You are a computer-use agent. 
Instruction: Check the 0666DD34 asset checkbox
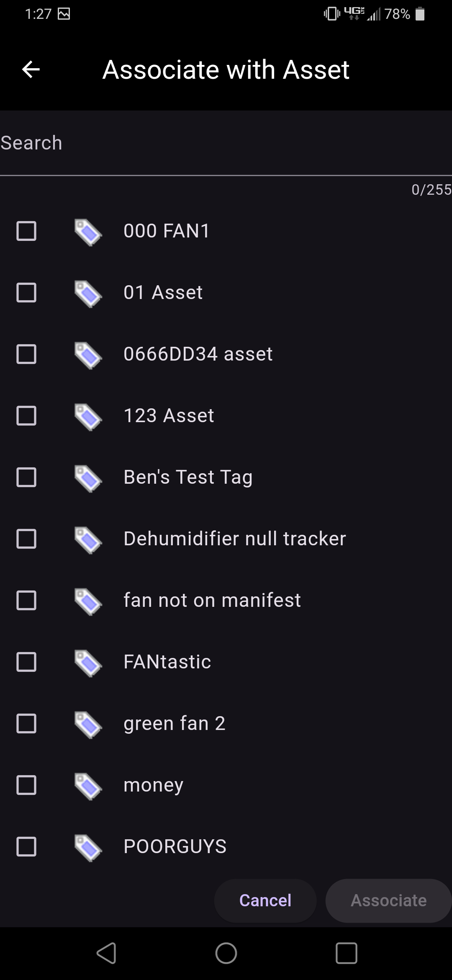point(26,354)
